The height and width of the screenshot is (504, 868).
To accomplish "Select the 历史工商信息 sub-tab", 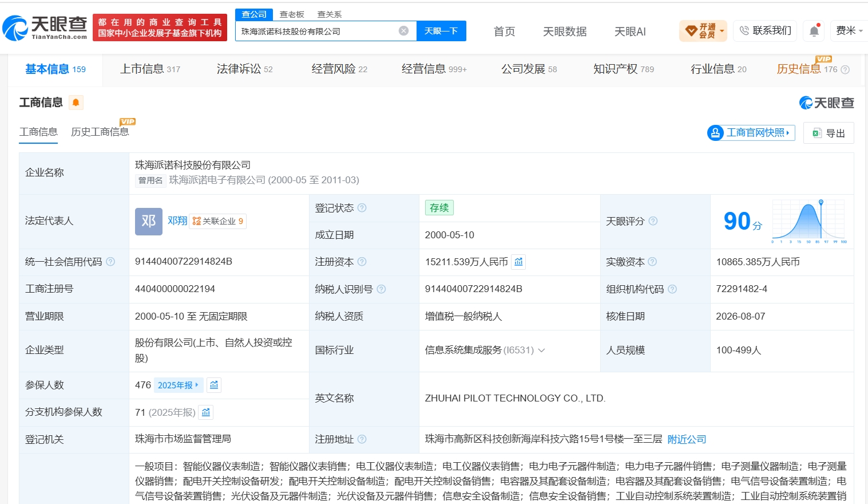I will coord(100,132).
